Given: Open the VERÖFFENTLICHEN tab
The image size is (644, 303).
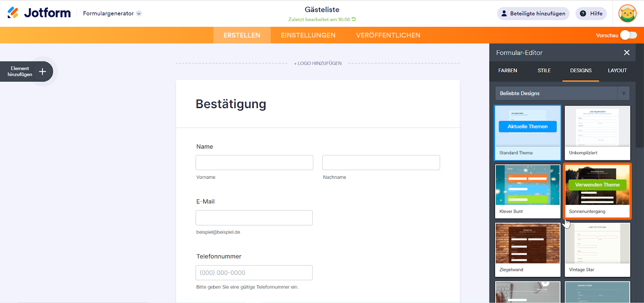Looking at the screenshot, I should coord(388,35).
